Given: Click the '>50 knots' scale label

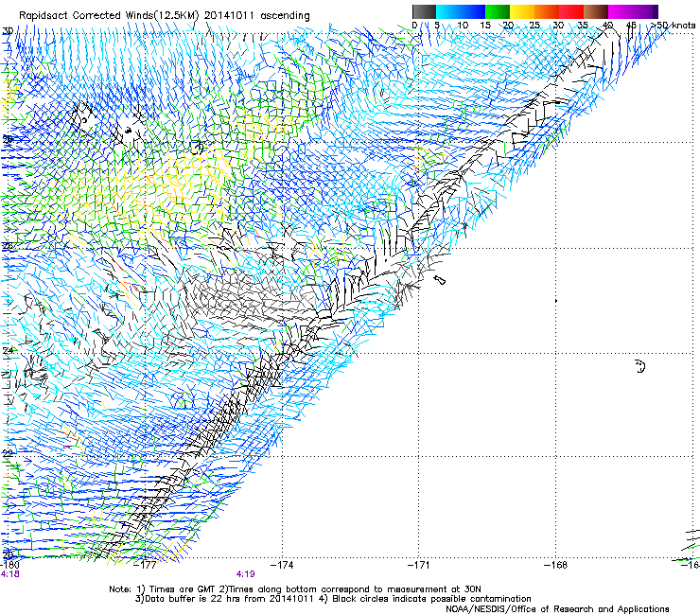Looking at the screenshot, I should [x=673, y=26].
